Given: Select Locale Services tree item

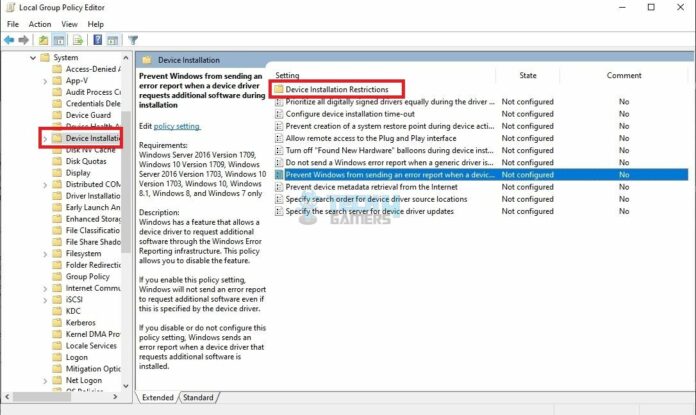Looking at the screenshot, I should tap(91, 346).
